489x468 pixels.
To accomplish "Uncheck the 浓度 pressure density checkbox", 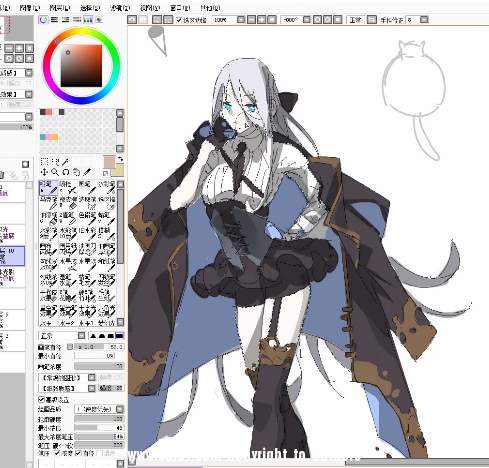I will pos(57,453).
